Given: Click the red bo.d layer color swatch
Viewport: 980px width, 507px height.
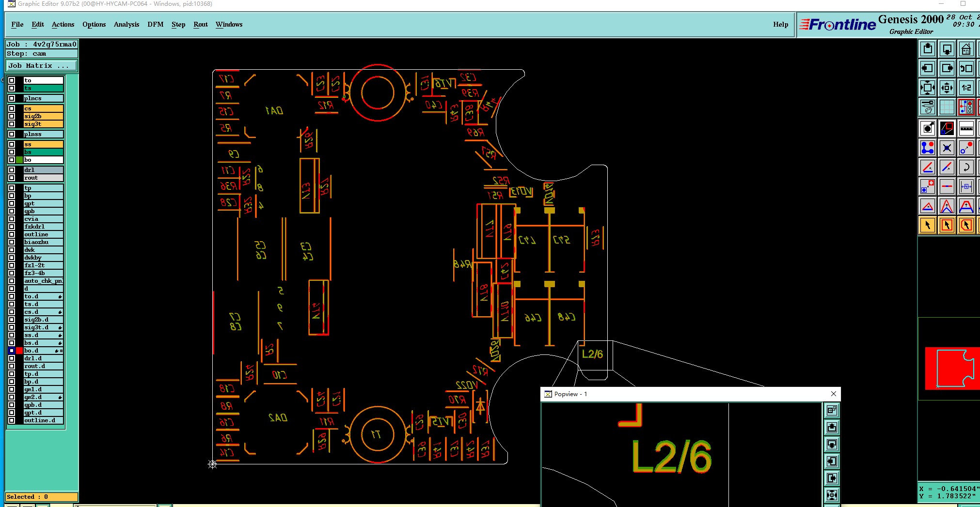Looking at the screenshot, I should click(x=19, y=351).
